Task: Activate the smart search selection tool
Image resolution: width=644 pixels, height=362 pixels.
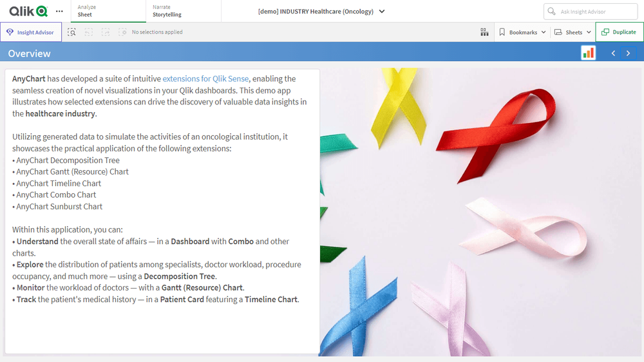Action: pyautogui.click(x=71, y=32)
